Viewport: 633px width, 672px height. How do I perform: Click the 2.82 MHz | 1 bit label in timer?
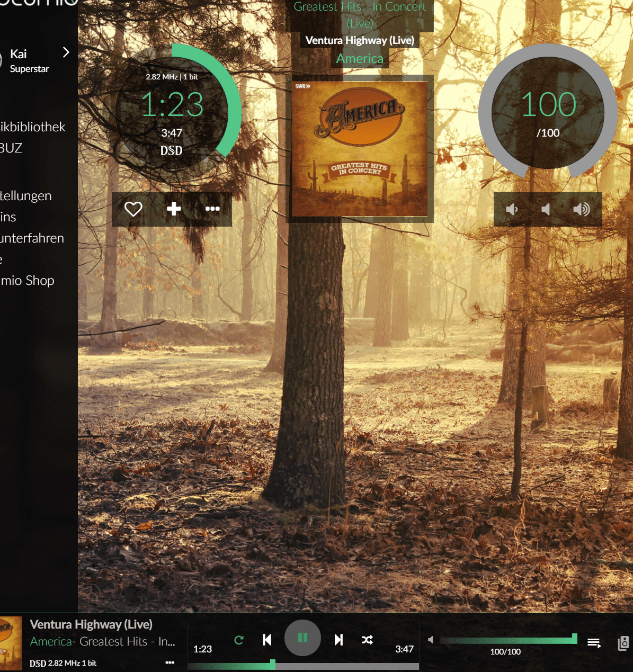pyautogui.click(x=172, y=77)
